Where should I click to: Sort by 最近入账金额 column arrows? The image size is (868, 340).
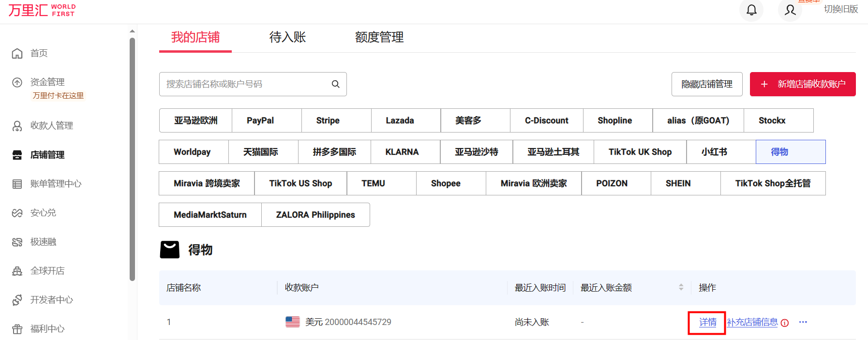(x=681, y=287)
